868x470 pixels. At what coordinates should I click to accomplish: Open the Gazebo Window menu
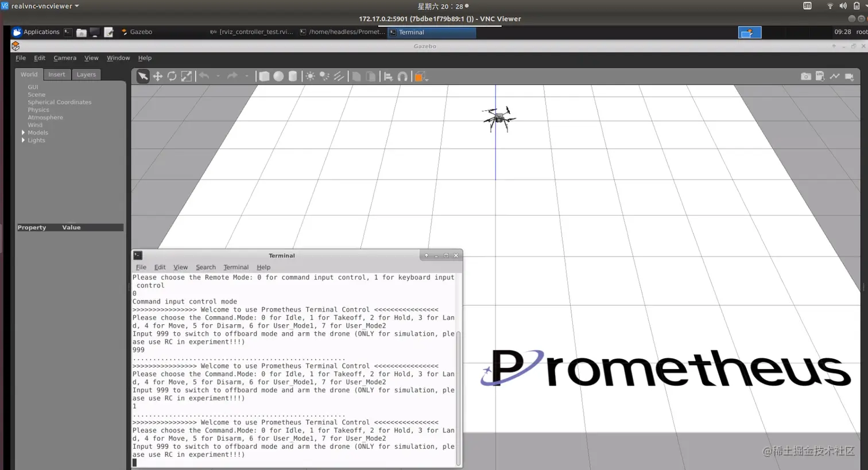point(118,58)
